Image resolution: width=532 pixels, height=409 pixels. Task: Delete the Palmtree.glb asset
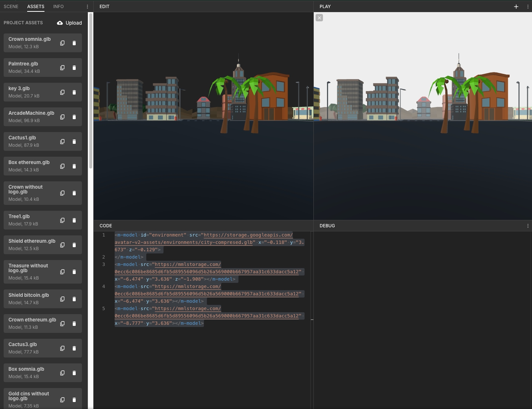(x=74, y=68)
